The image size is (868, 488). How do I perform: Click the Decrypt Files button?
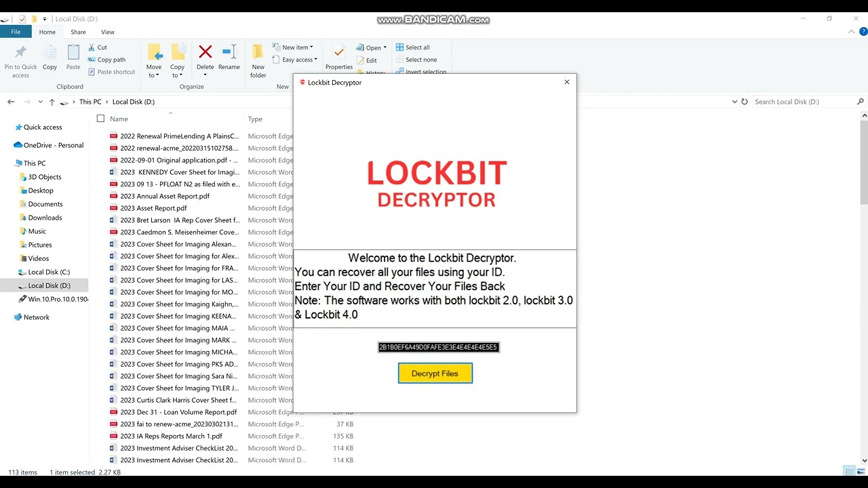click(x=435, y=373)
